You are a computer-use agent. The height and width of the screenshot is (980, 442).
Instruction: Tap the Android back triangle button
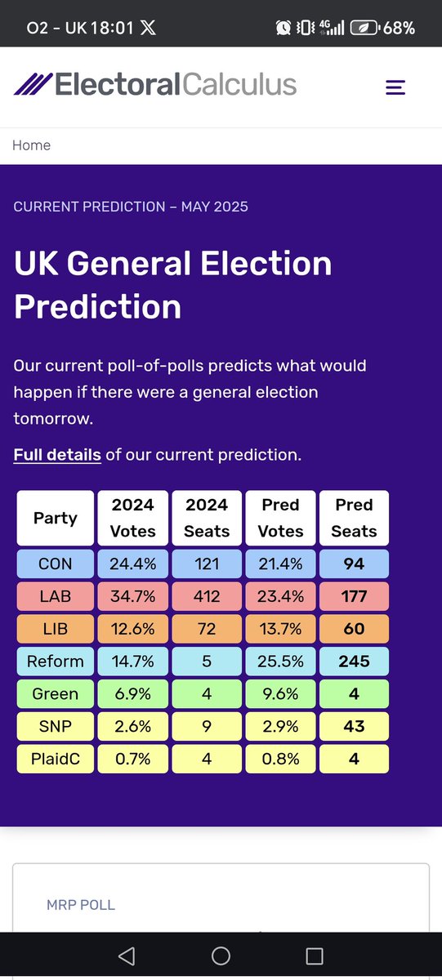point(126,956)
